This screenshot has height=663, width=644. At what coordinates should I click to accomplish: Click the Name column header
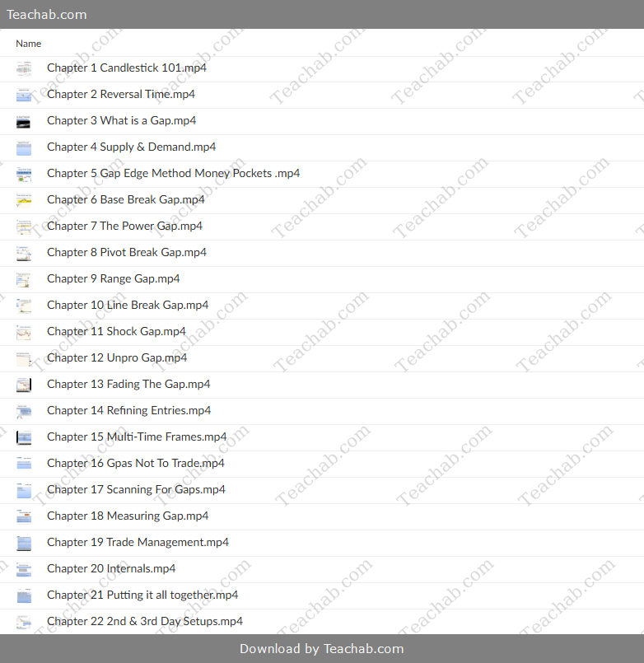[x=28, y=44]
